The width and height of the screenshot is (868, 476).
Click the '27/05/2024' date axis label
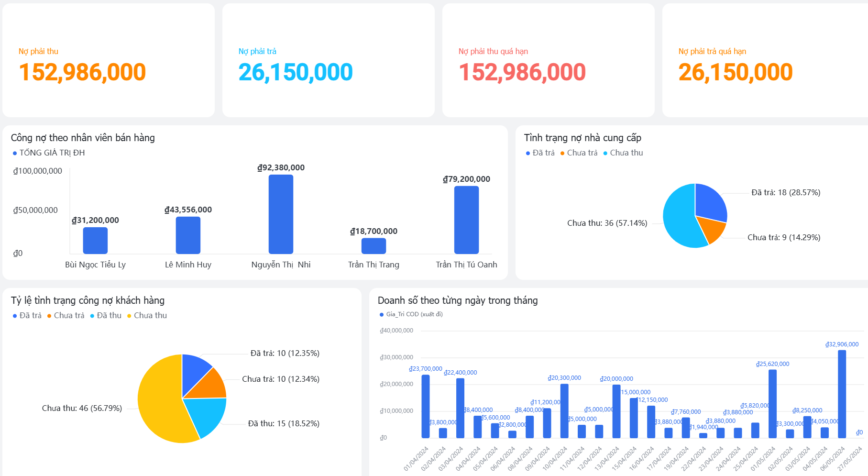[849, 458]
